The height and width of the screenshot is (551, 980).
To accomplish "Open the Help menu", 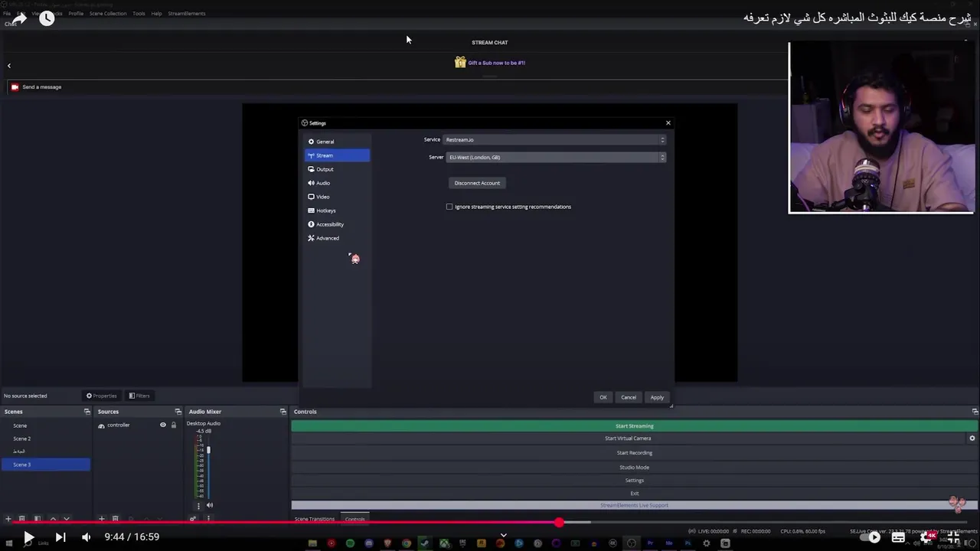I will tap(156, 13).
